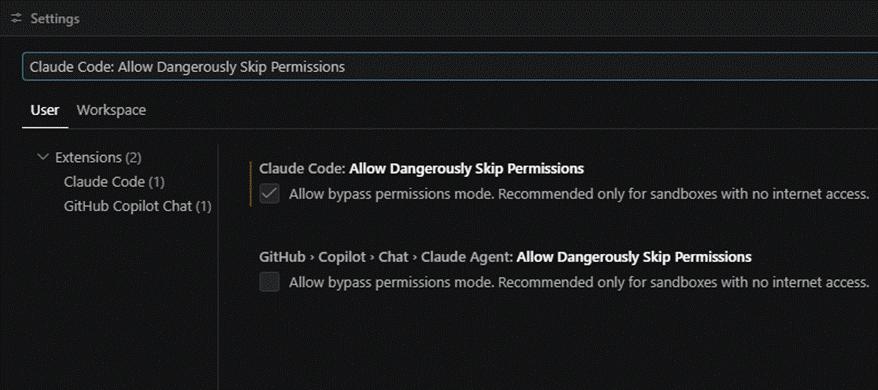The image size is (878, 390).
Task: Collapse the Extensions group chevron
Action: coord(43,157)
